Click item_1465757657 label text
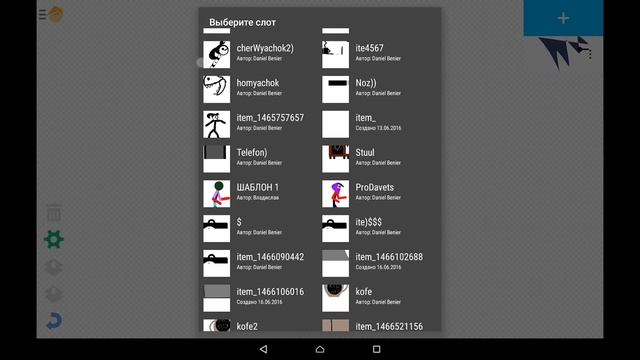This screenshot has height=360, width=640. coord(270,118)
